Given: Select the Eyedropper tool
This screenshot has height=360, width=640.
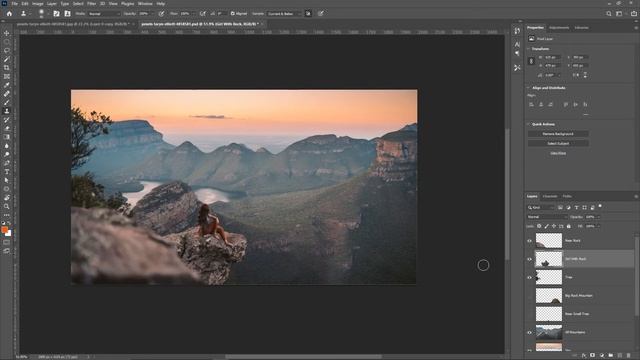Looking at the screenshot, I should click(7, 85).
